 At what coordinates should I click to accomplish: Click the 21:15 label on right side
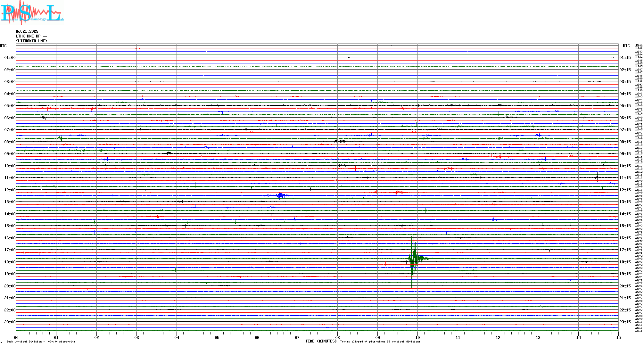tap(625, 298)
